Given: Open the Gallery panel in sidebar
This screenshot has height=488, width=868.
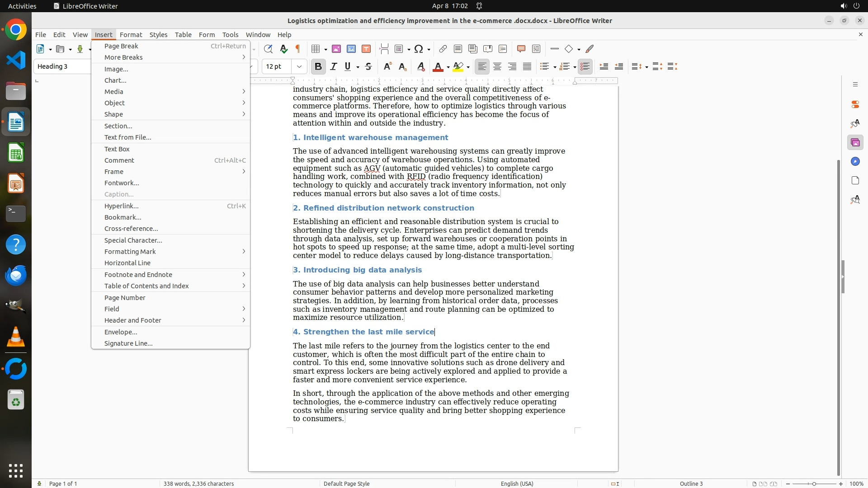Looking at the screenshot, I should (x=855, y=143).
